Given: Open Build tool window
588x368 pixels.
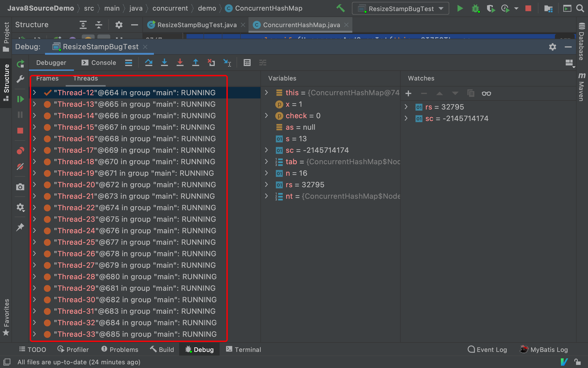Looking at the screenshot, I should click(x=162, y=350).
